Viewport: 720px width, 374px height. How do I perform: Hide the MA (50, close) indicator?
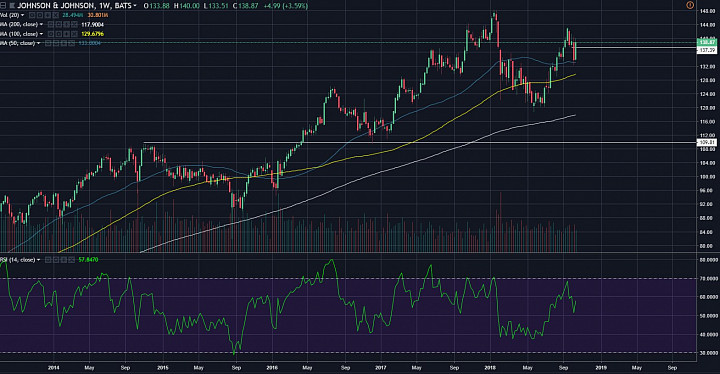(x=48, y=43)
